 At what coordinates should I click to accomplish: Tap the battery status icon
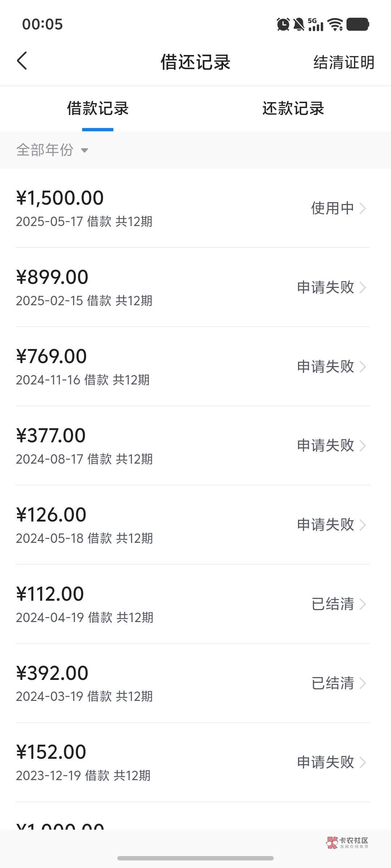coord(357,25)
